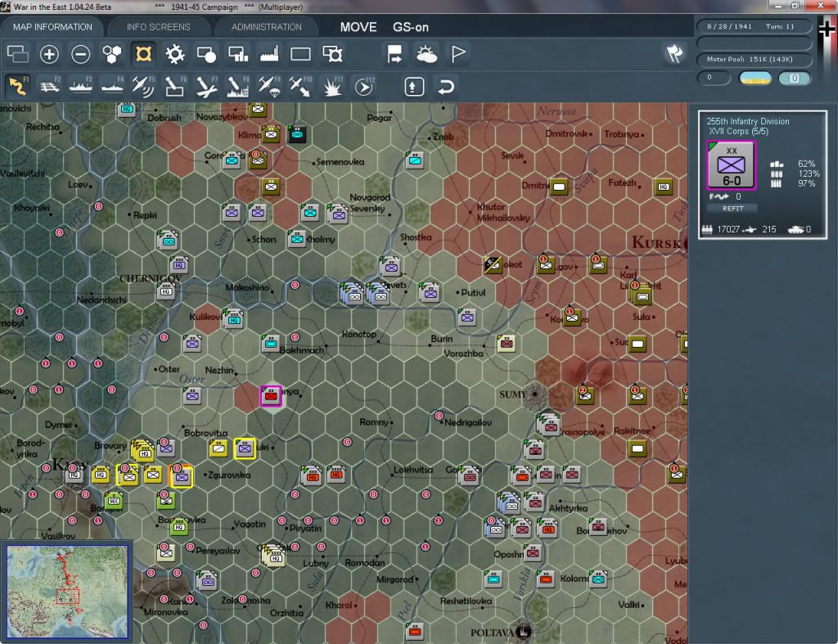This screenshot has height=644, width=838.
Task: Click the SUMY city hex
Action: [x=535, y=394]
